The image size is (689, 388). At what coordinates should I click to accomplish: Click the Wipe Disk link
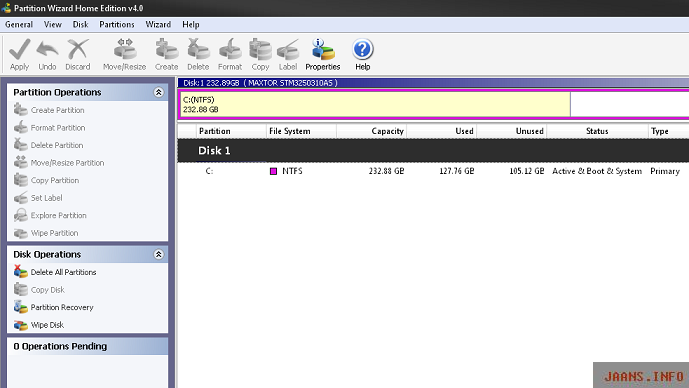(x=47, y=325)
